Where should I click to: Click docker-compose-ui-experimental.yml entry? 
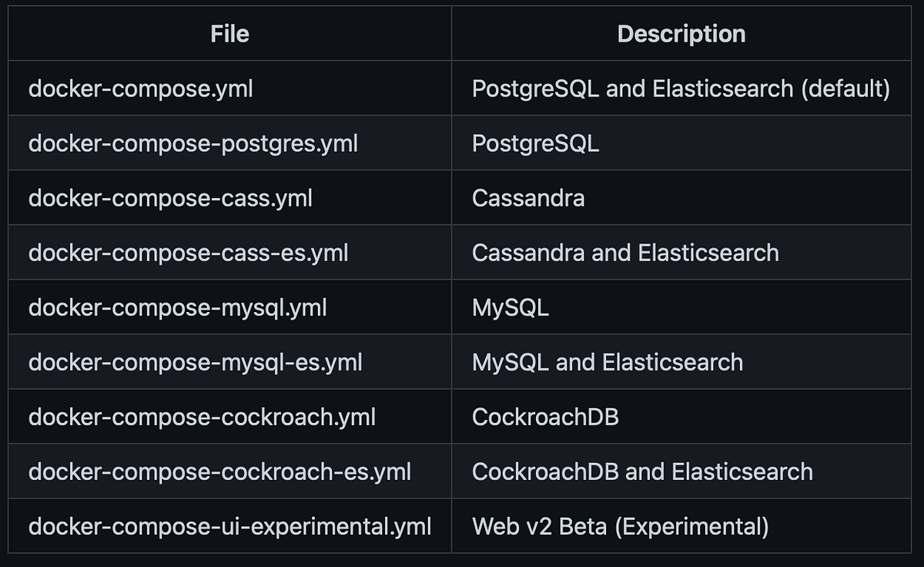coord(230,527)
